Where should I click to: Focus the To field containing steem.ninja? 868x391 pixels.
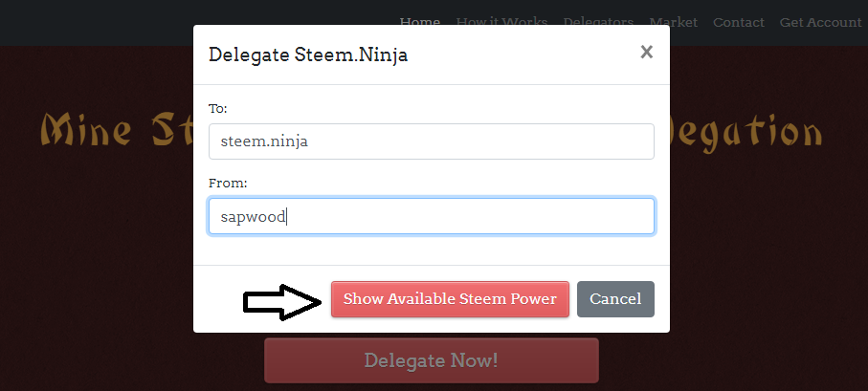tap(432, 141)
